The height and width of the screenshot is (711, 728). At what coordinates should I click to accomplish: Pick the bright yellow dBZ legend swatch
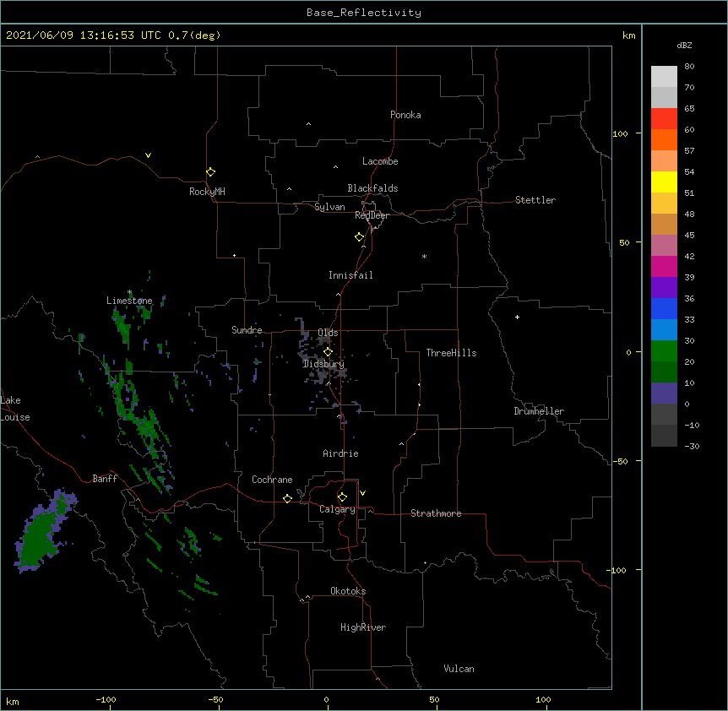(x=664, y=182)
